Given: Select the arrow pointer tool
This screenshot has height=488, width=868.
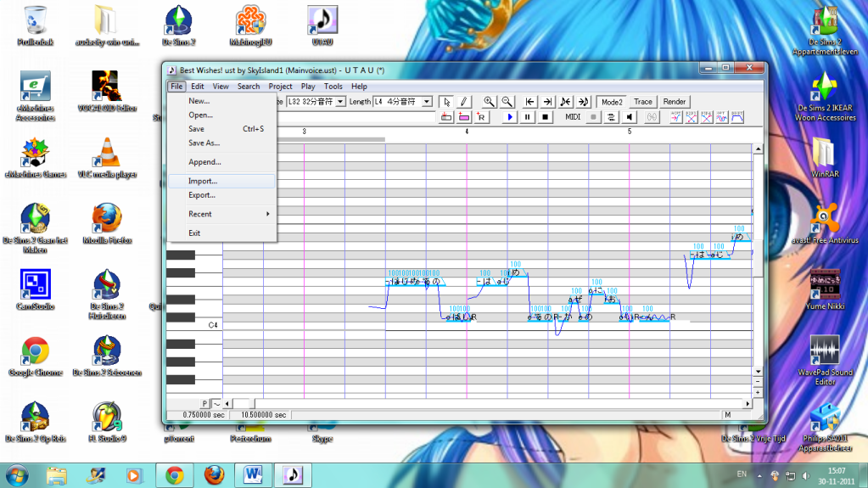Looking at the screenshot, I should pos(448,102).
